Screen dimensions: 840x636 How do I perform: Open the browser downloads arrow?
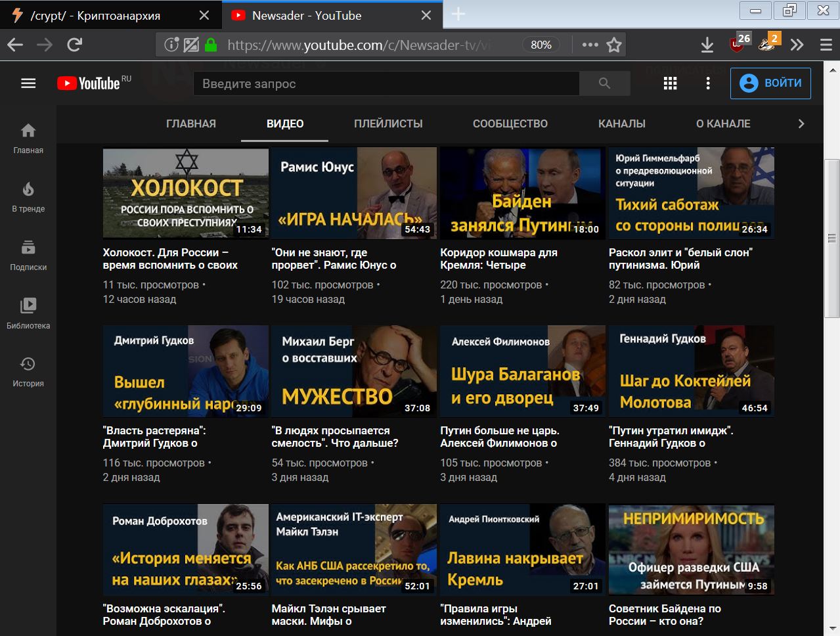click(707, 45)
